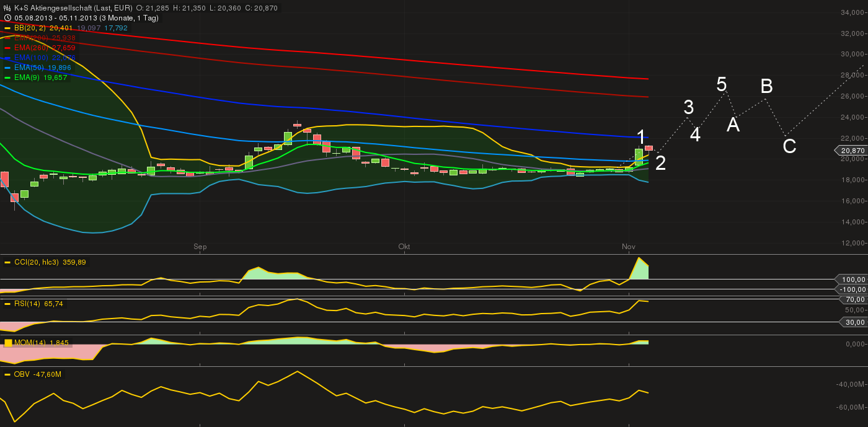Click the 12,000 price axis label
Image resolution: width=868 pixels, height=427 pixels.
click(x=854, y=243)
